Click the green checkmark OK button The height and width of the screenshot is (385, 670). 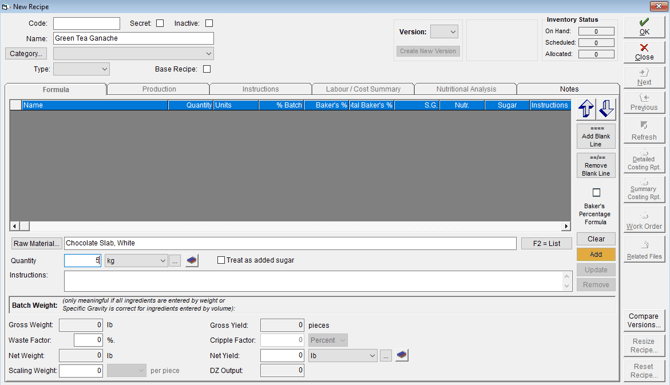point(644,27)
